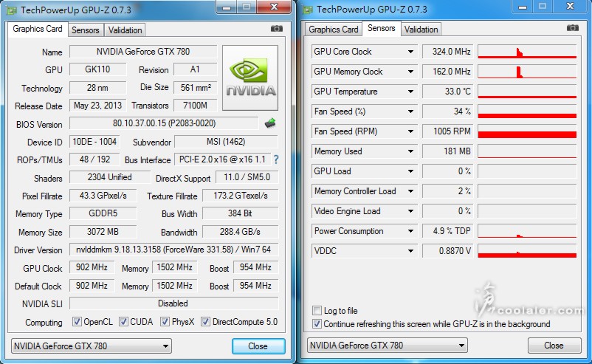Switch to Sensors tab in left window
Image resolution: width=592 pixels, height=364 pixels.
click(86, 30)
